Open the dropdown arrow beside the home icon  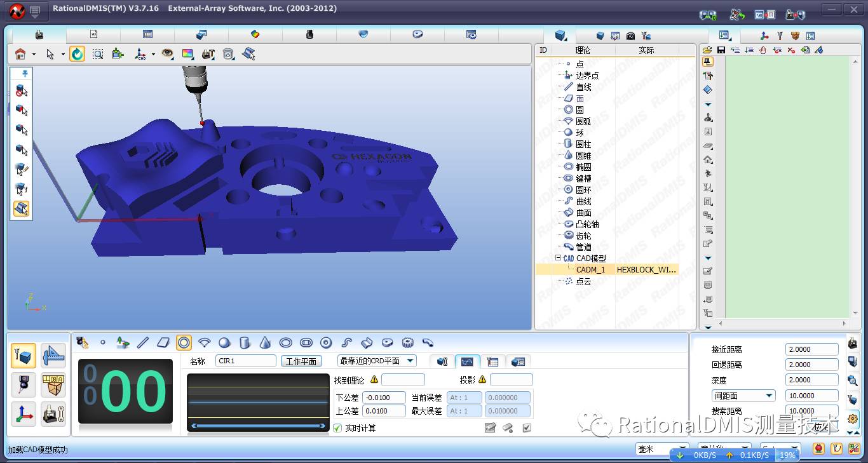pos(34,55)
